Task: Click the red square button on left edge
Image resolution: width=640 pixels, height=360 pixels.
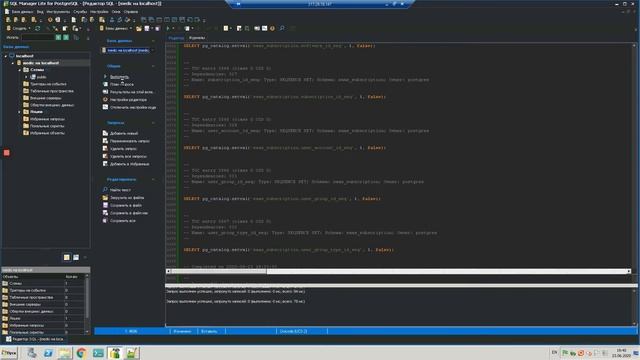Action: (7, 153)
